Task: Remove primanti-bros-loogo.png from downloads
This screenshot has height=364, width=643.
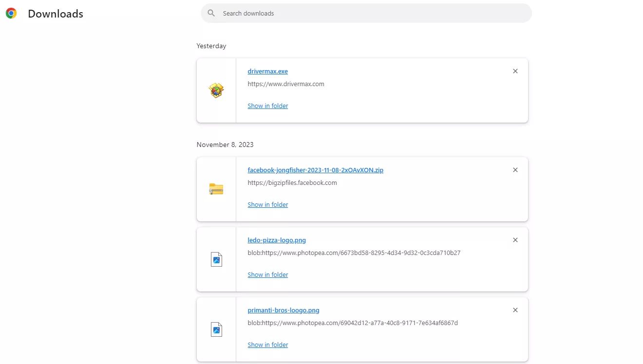Action: point(515,310)
